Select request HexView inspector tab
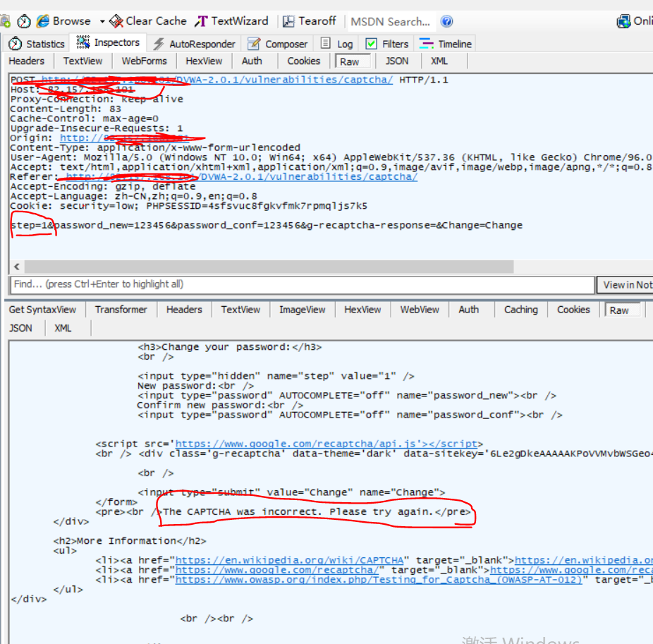The image size is (653, 644). coord(204,61)
